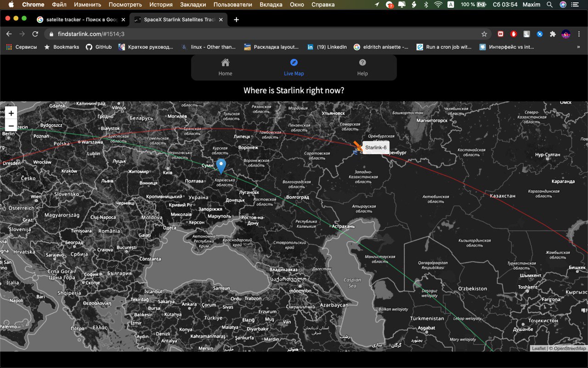Select the SpaceX Starlink Satellites Tracker tab
This screenshot has height=368, width=588.
pyautogui.click(x=178, y=20)
